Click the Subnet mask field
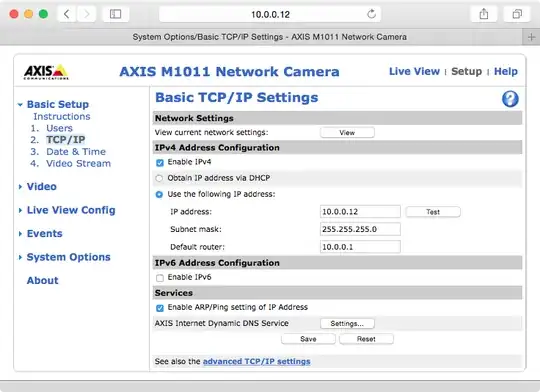This screenshot has height=392, width=540. (x=360, y=229)
